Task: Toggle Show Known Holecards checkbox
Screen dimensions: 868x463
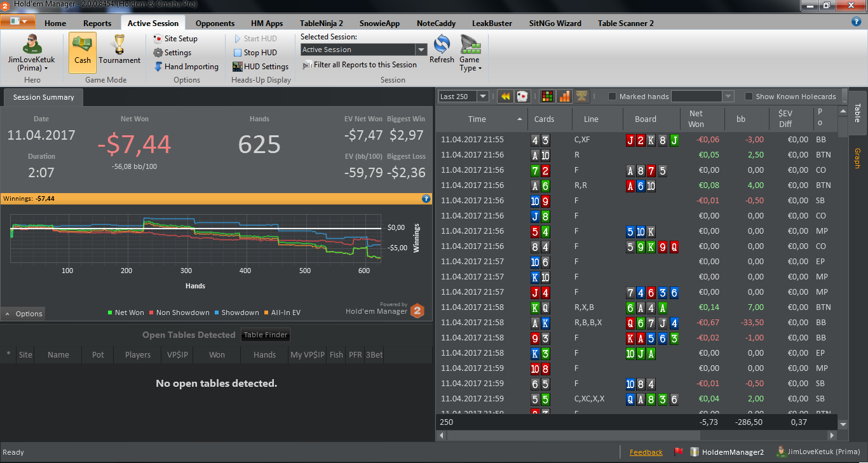Action: 749,97
